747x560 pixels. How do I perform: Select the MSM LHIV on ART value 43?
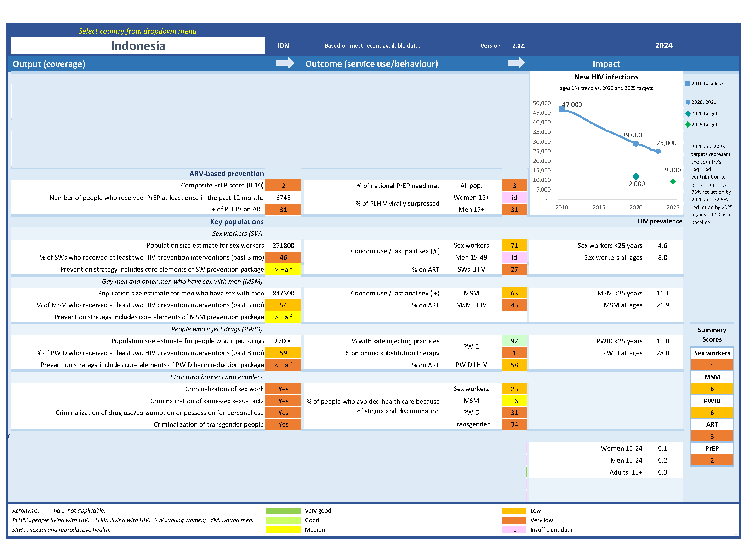click(x=514, y=305)
